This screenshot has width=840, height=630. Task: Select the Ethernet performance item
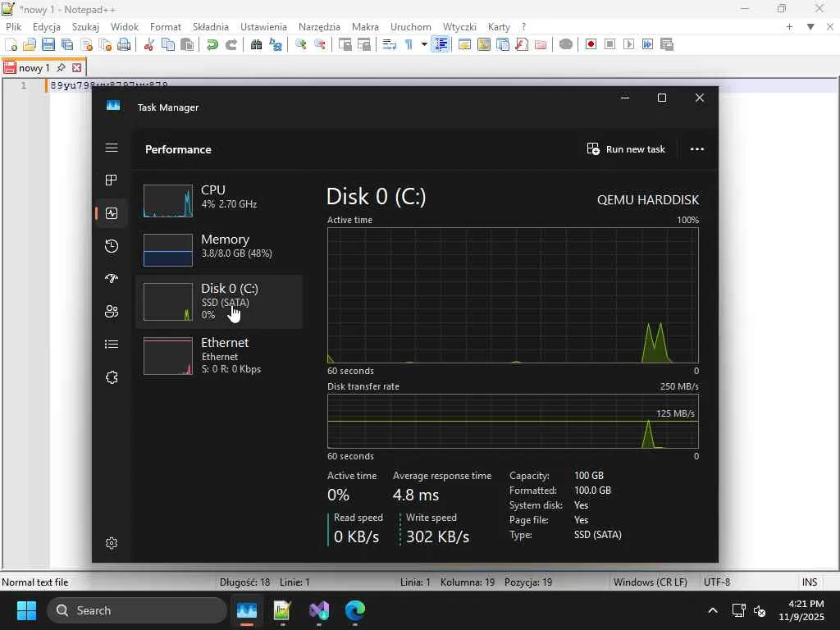click(x=219, y=356)
